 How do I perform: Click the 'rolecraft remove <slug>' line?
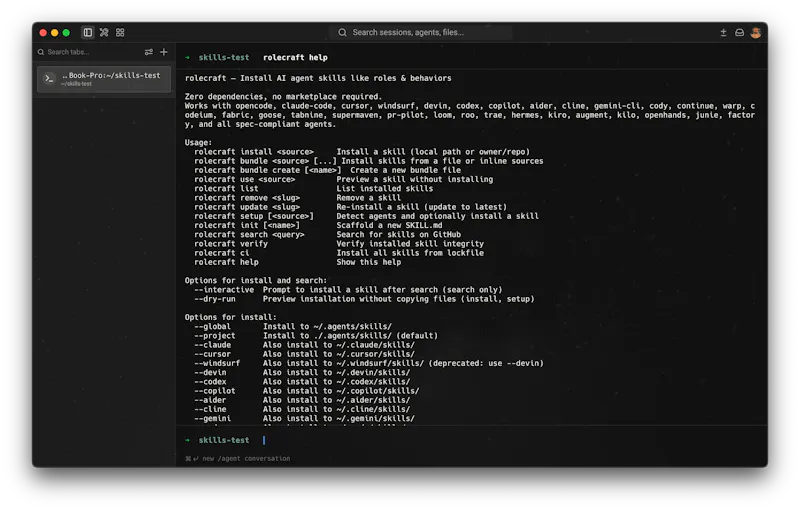point(247,198)
